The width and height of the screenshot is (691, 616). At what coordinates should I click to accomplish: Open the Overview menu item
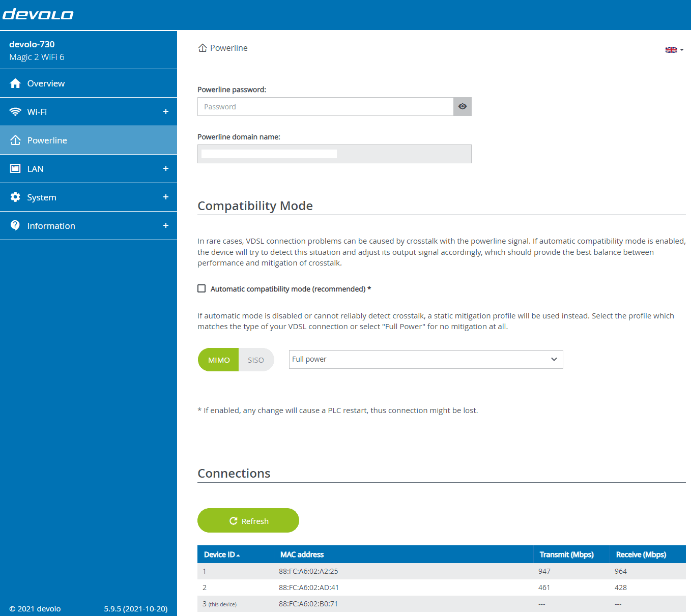coord(46,83)
